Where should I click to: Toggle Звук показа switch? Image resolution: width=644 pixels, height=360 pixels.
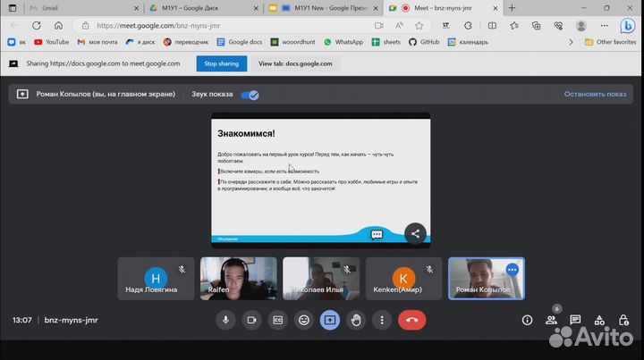pos(250,95)
